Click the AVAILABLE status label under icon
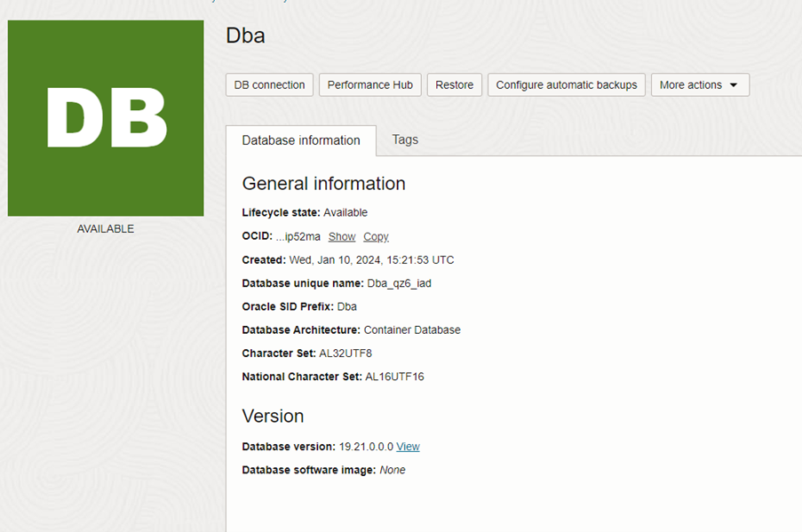This screenshot has height=532, width=802. point(106,228)
